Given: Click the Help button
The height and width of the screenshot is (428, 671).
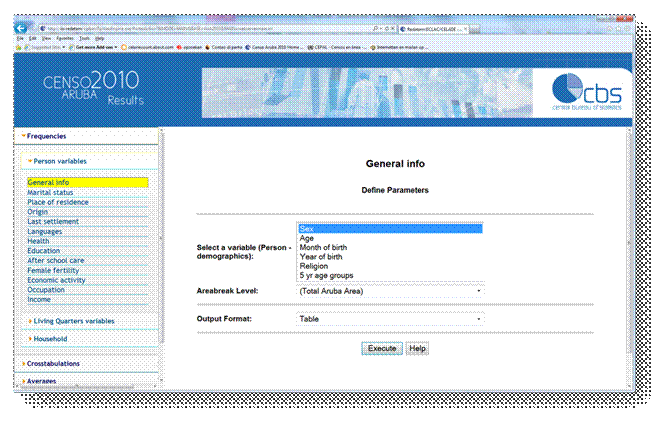Looking at the screenshot, I should click(x=417, y=349).
